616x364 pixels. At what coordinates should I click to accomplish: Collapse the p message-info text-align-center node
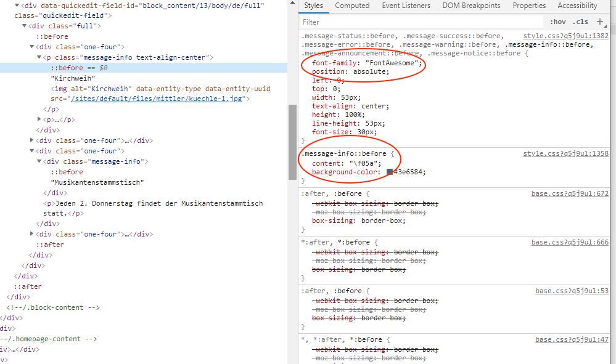pyautogui.click(x=39, y=57)
